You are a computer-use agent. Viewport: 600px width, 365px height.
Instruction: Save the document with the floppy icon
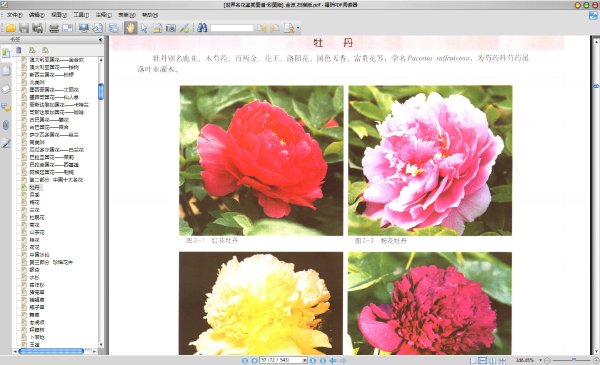coord(24,28)
